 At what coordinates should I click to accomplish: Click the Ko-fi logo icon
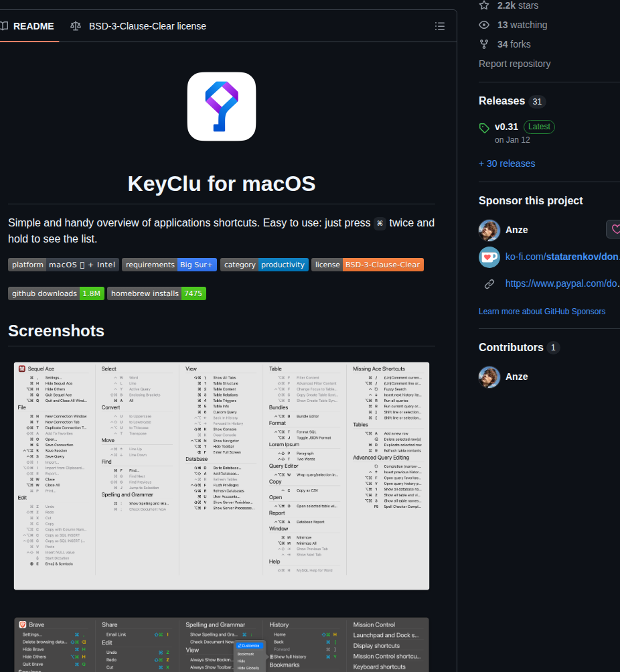coord(489,257)
